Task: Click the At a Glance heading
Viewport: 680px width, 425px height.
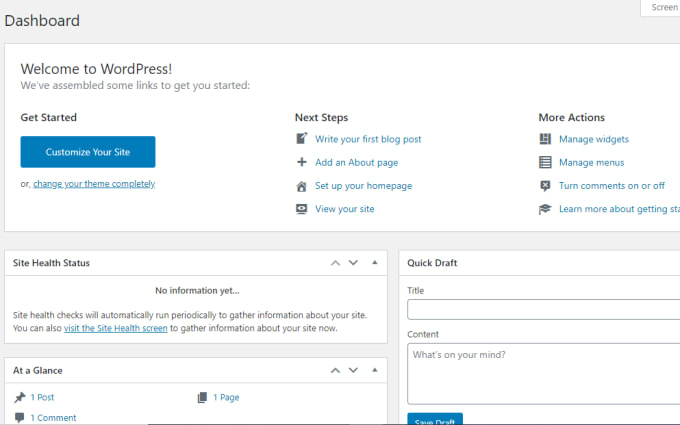Action: [x=38, y=370]
